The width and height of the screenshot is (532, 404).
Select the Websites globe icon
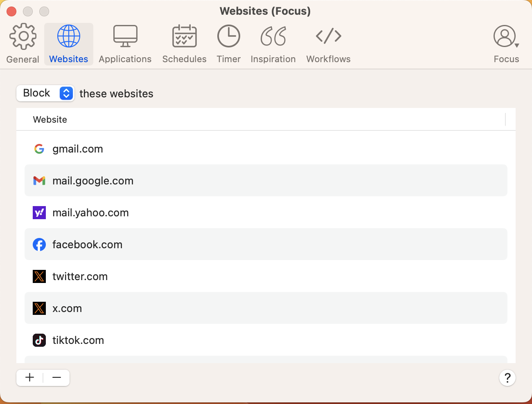pos(69,36)
